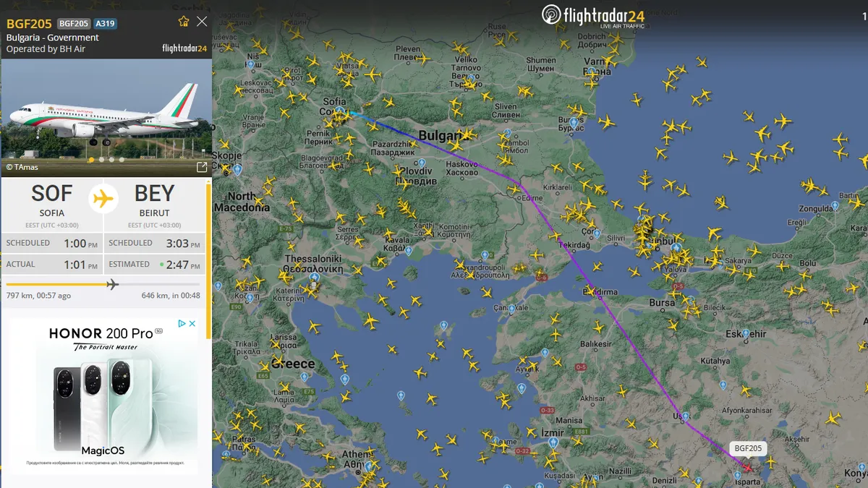The image size is (868, 488).
Task: Open the Isparta airport pin on the map
Action: 737,475
